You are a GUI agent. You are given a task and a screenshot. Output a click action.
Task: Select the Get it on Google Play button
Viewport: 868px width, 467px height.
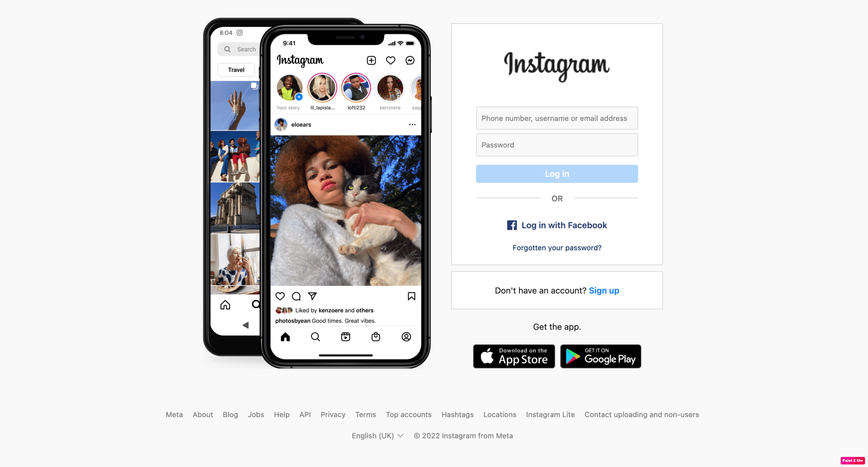(600, 356)
